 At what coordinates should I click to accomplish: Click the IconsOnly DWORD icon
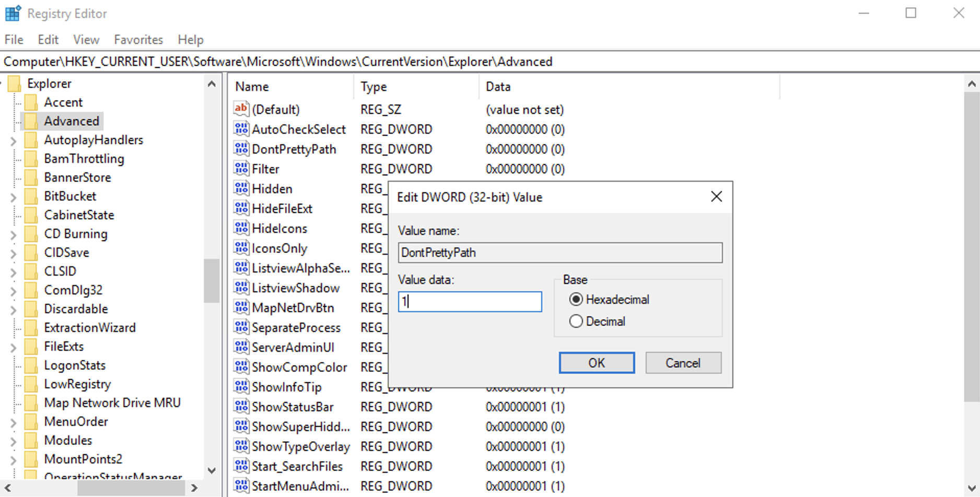coord(241,248)
